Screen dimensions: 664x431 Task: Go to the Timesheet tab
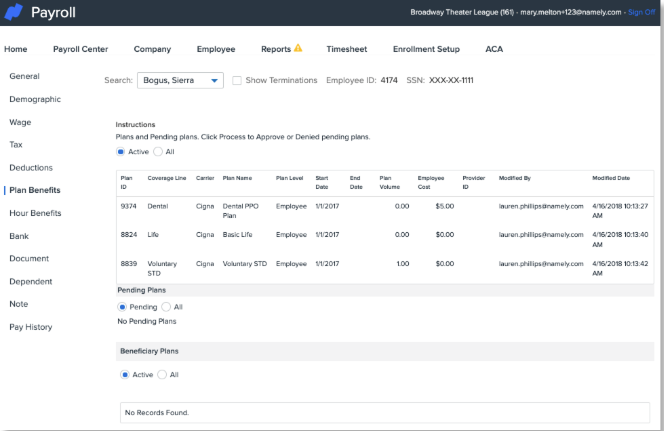coord(345,49)
